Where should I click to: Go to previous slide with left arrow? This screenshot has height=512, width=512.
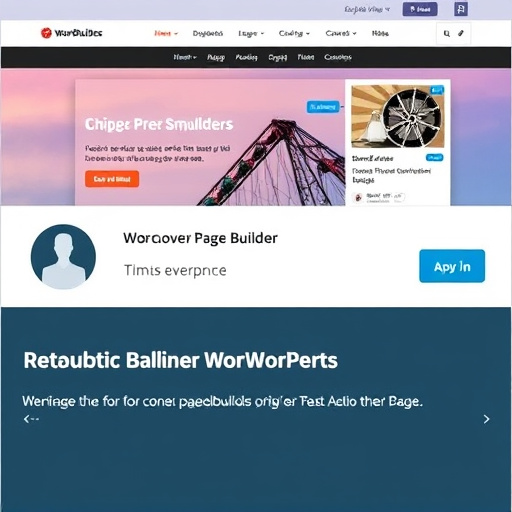pos(31,419)
